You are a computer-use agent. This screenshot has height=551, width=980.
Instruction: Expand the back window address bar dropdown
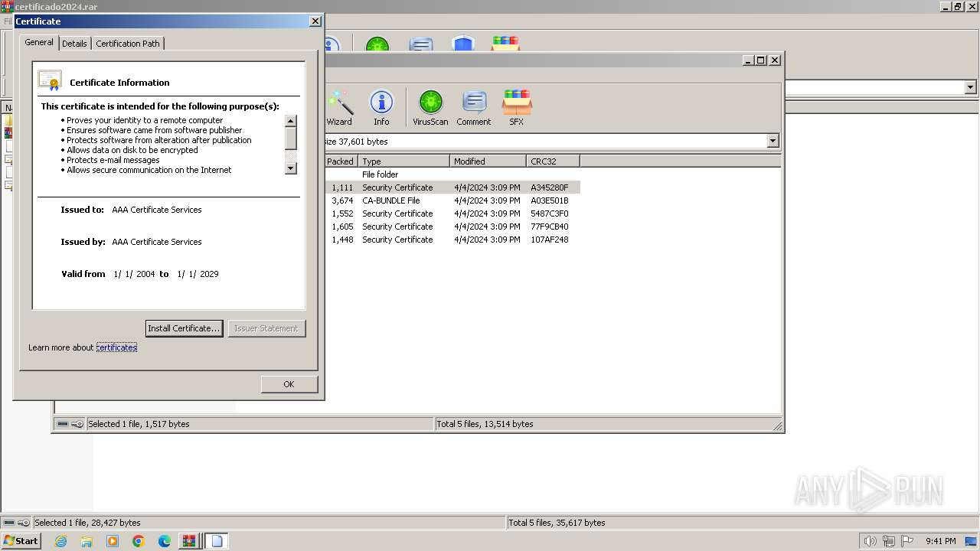[x=971, y=87]
